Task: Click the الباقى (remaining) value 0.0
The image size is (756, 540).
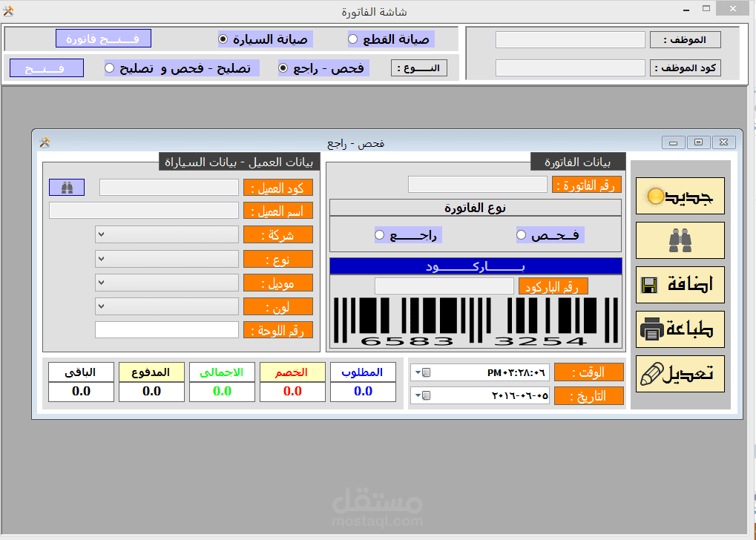Action: tap(81, 392)
